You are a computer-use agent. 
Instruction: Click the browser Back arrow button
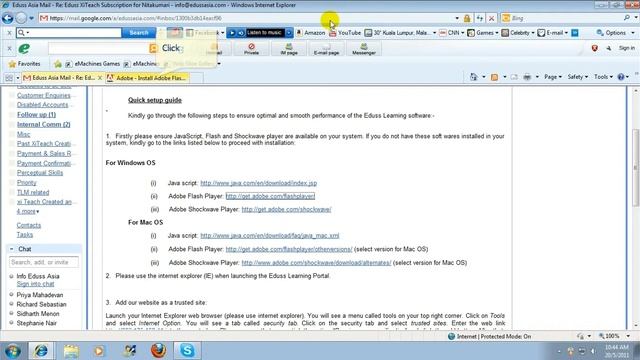(8, 18)
